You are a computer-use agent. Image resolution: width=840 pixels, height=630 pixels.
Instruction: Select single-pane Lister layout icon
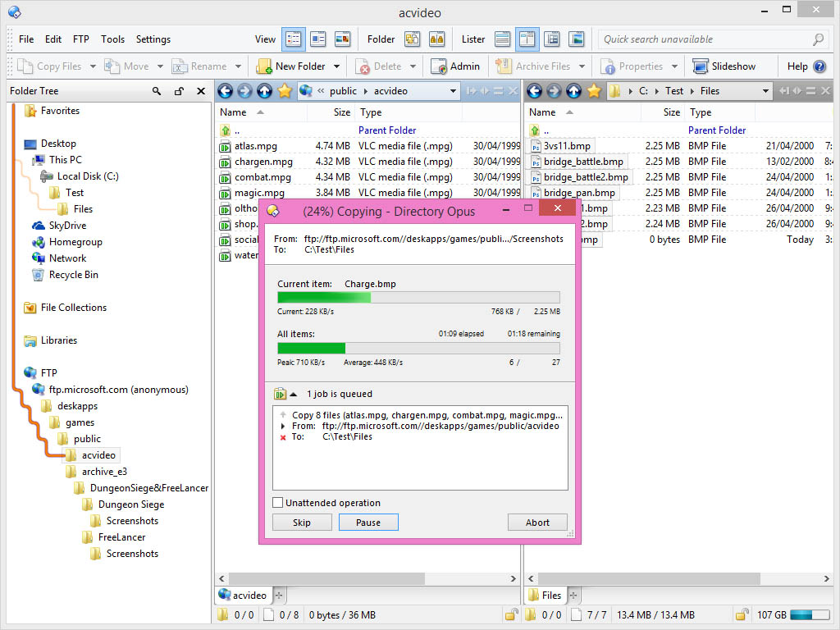(503, 39)
